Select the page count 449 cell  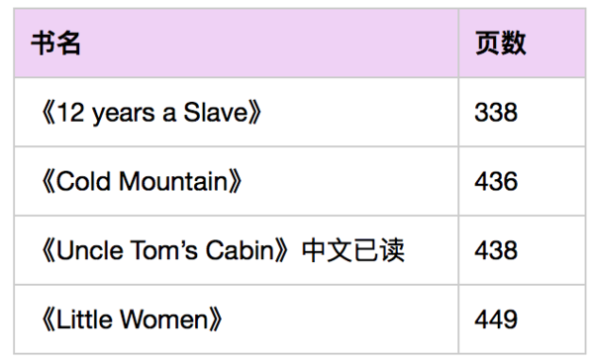pos(522,319)
